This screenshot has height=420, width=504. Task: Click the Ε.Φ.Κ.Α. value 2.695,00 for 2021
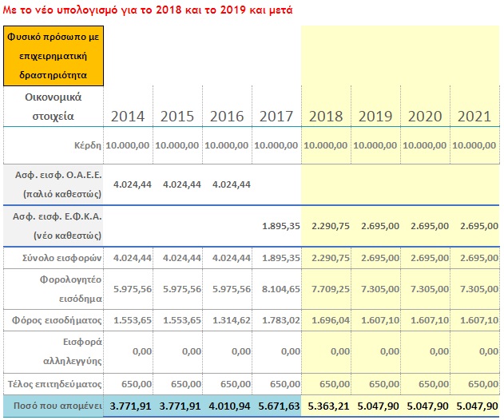(x=479, y=226)
